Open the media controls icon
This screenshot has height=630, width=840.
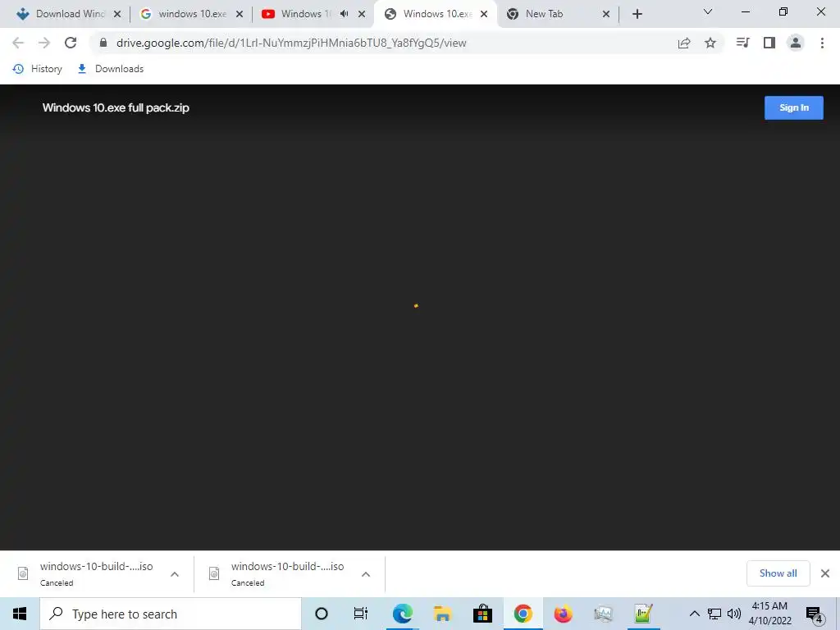coord(743,43)
